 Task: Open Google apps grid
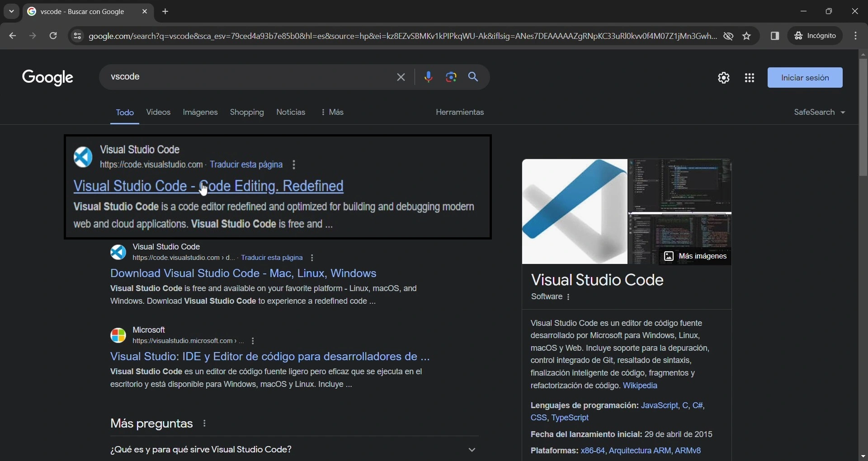tap(750, 78)
